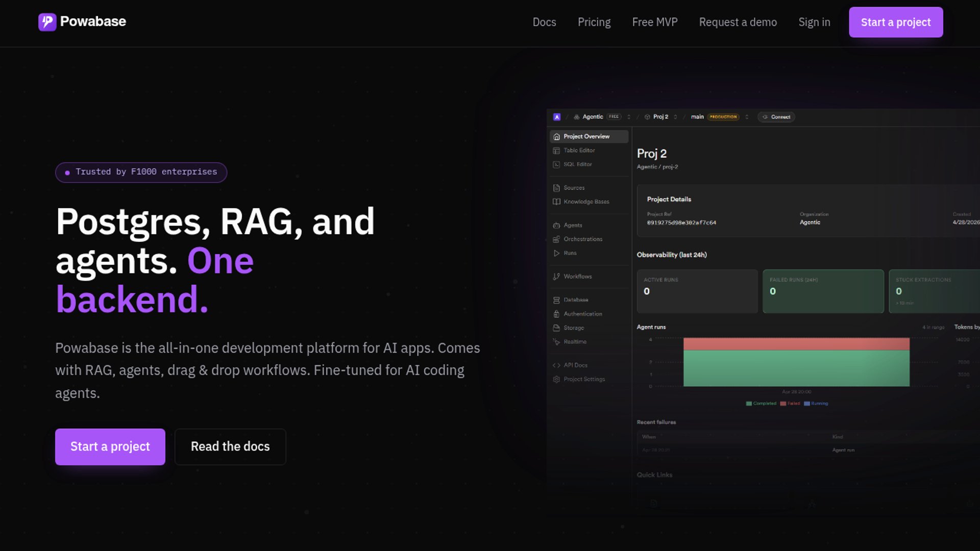Click the red Failed legend swatch
This screenshot has height=551, width=980.
pos(783,404)
